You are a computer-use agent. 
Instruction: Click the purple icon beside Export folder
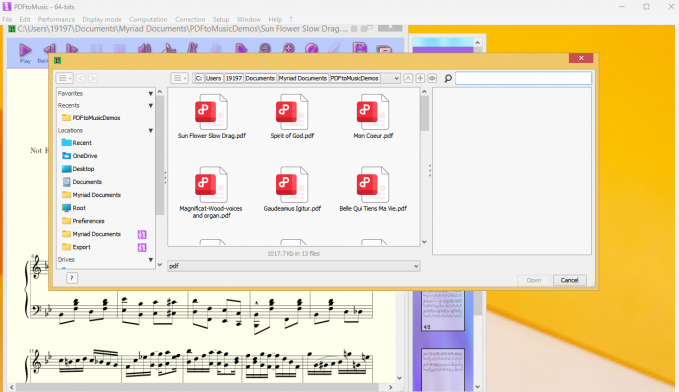point(142,247)
